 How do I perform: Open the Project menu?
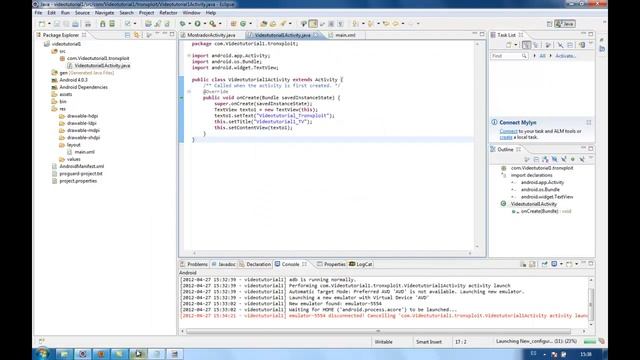click(x=147, y=13)
